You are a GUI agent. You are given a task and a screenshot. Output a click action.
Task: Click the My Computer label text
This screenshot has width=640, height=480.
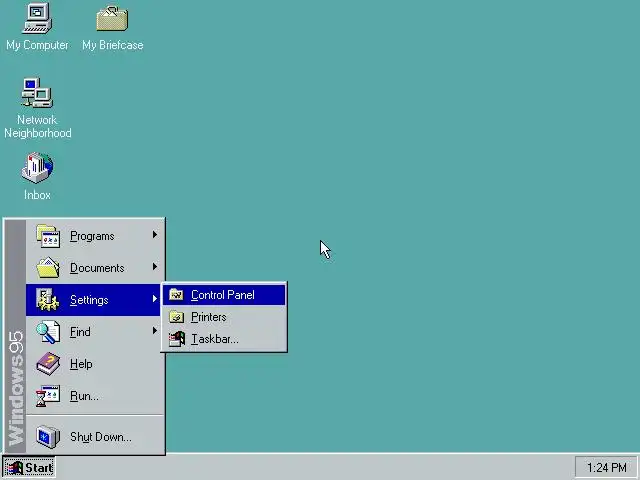tap(37, 45)
